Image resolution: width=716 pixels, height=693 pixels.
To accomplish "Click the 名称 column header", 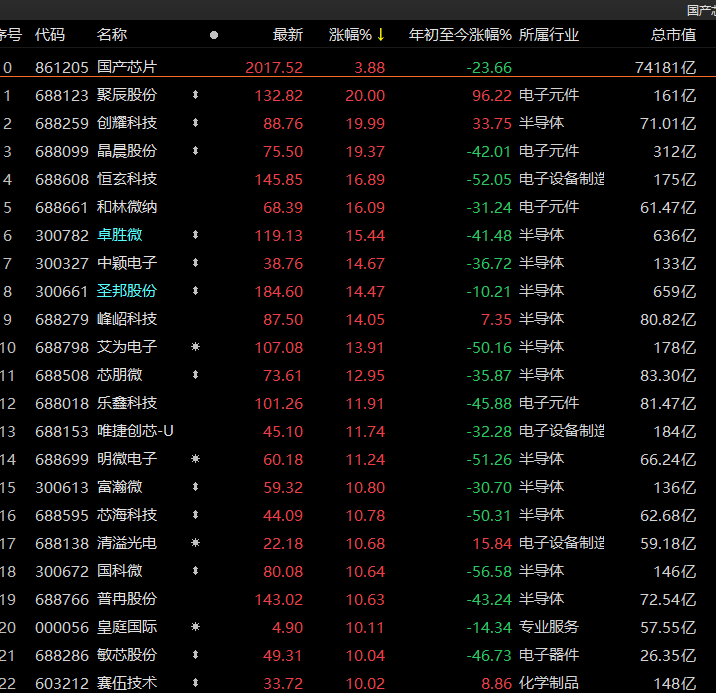I will 112,35.
